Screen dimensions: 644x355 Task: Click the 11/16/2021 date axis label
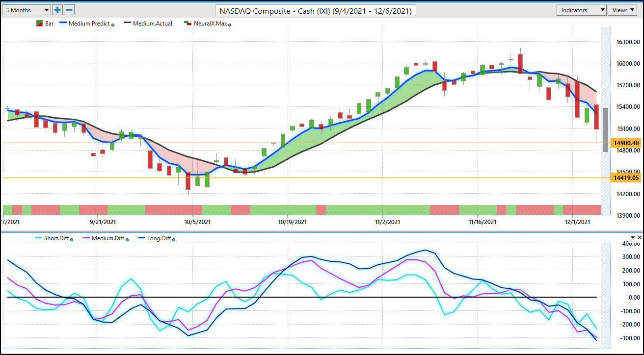(483, 222)
